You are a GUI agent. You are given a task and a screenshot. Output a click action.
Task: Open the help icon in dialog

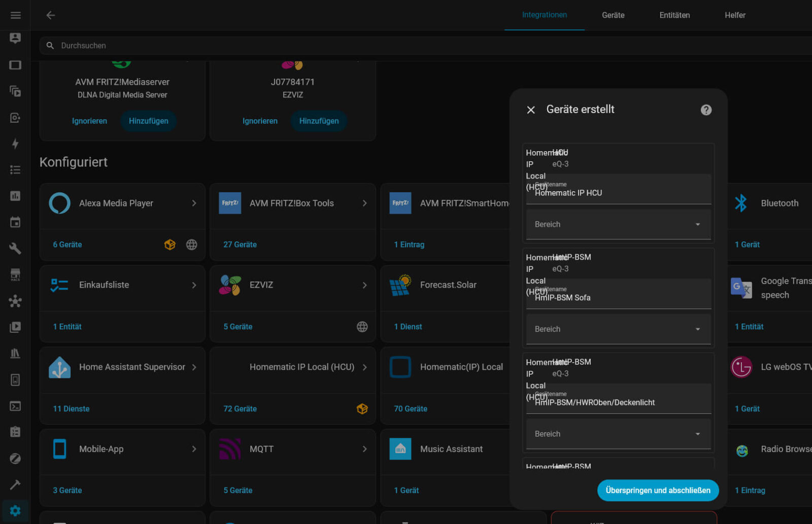pyautogui.click(x=706, y=110)
